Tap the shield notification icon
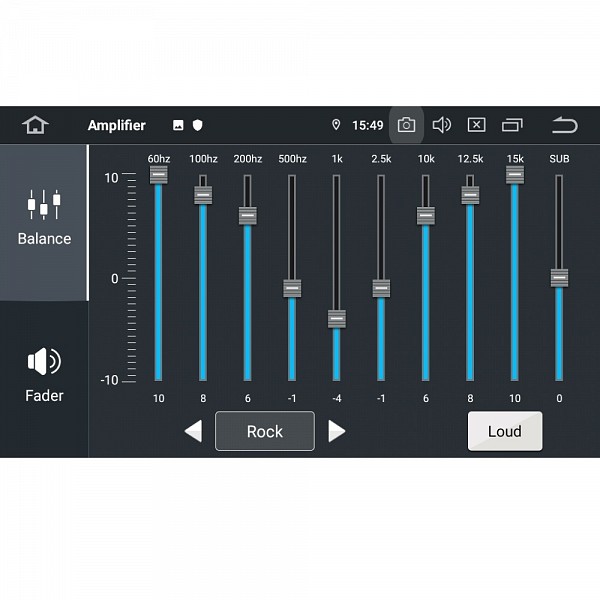Viewport: 600px width, 600px height. coord(198,125)
